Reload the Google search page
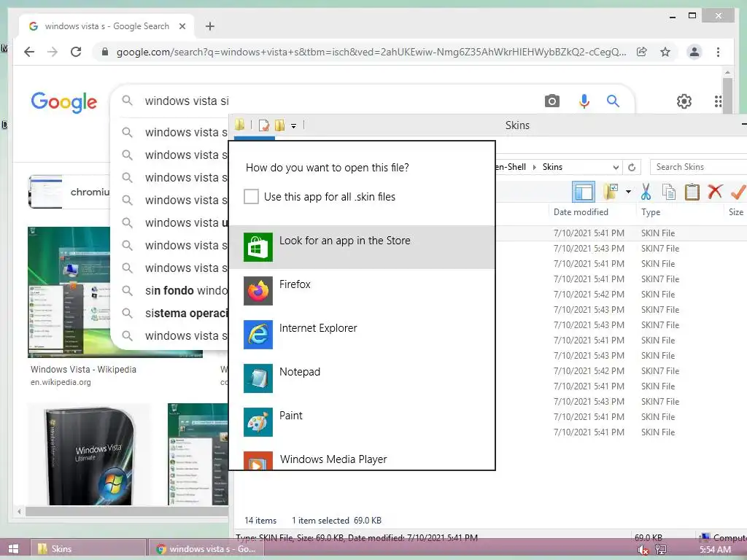 coord(76,52)
